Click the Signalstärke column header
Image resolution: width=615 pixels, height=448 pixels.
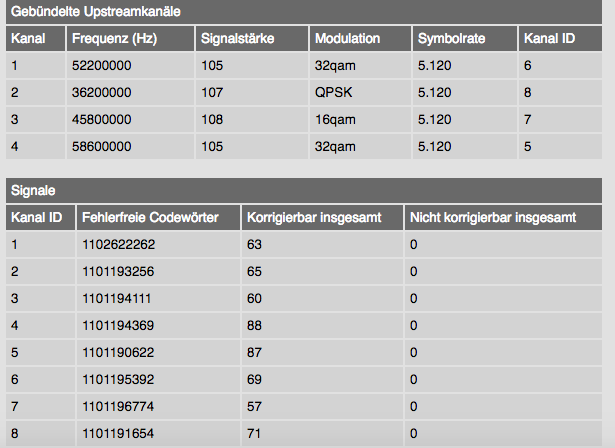point(238,39)
